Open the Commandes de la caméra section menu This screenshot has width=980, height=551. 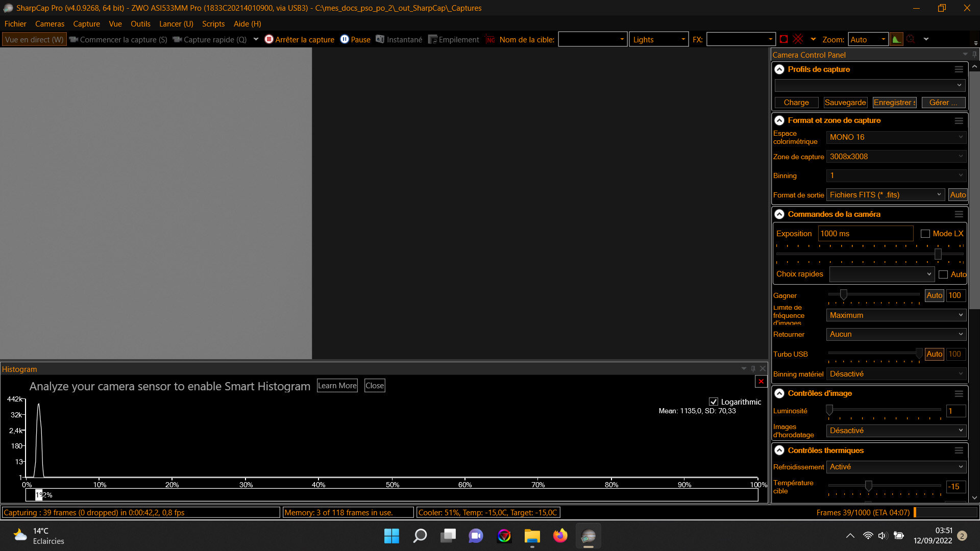pyautogui.click(x=959, y=214)
